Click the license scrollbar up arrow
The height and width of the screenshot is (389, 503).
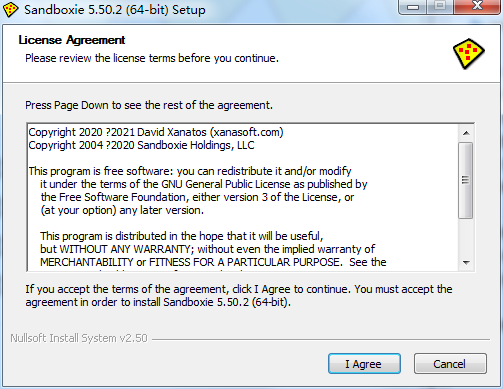point(466,133)
